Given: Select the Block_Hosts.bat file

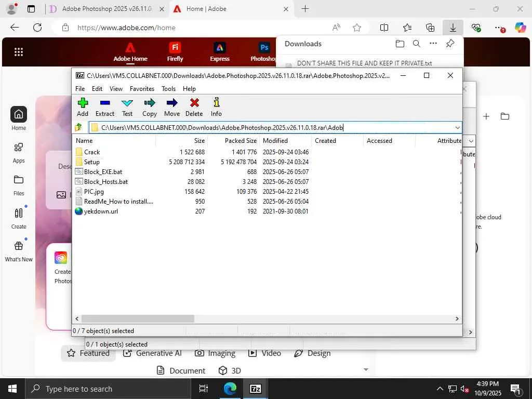Looking at the screenshot, I should click(106, 181).
